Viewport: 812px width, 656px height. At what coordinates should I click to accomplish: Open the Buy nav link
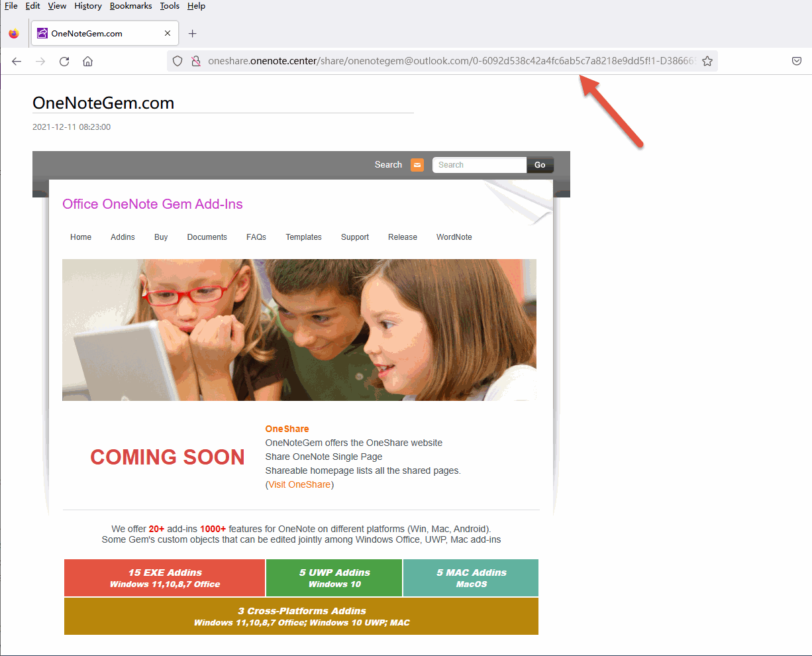(x=161, y=237)
